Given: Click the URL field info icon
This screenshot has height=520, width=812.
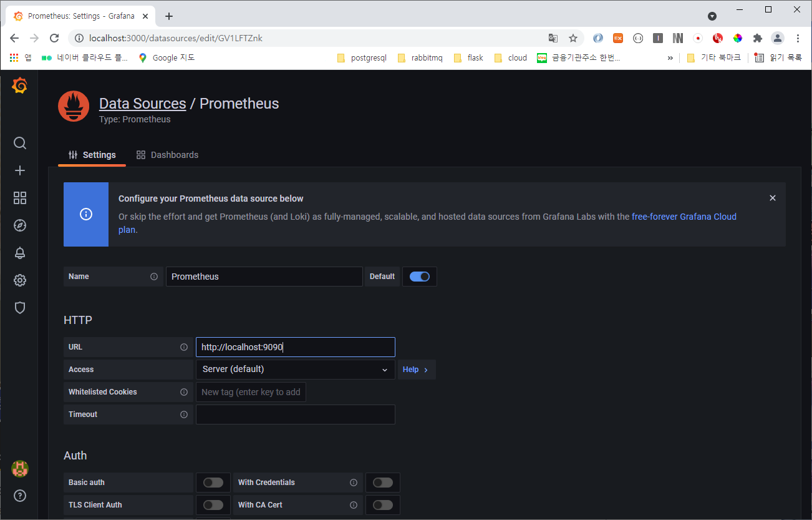Looking at the screenshot, I should click(184, 347).
